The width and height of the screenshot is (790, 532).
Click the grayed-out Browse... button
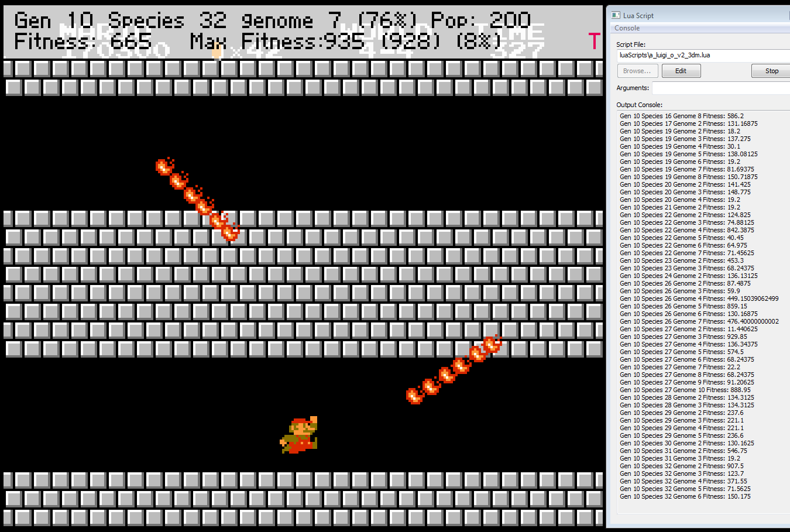(637, 71)
